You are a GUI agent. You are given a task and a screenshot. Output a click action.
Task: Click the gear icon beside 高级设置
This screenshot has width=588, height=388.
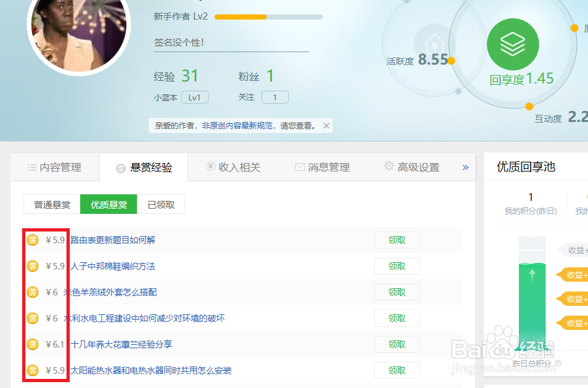tap(389, 166)
